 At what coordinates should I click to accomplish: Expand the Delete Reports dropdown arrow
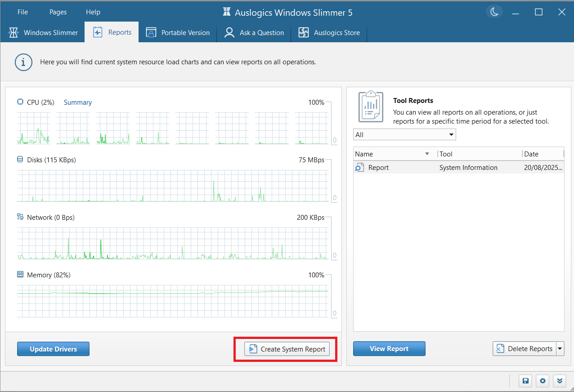pyautogui.click(x=560, y=348)
